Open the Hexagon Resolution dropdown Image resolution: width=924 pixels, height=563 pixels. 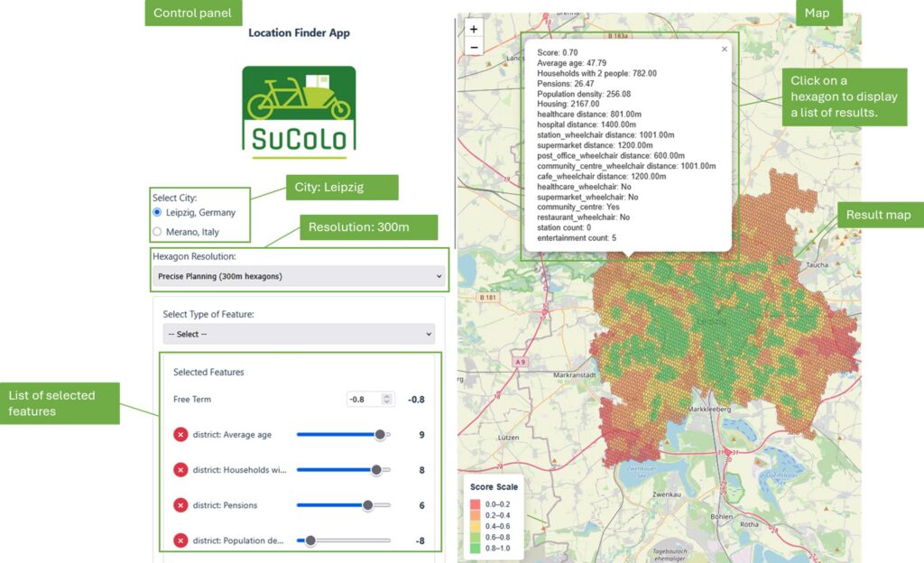298,275
